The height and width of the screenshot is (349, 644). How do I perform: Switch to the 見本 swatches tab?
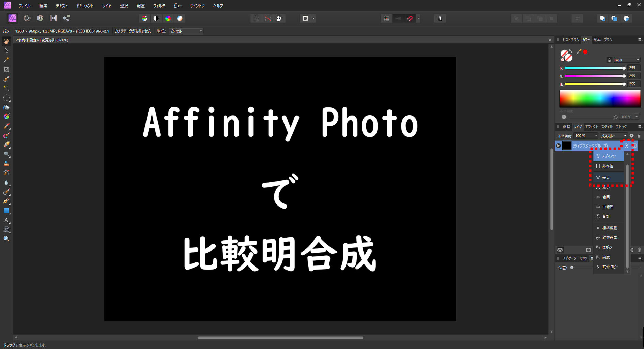[597, 40]
